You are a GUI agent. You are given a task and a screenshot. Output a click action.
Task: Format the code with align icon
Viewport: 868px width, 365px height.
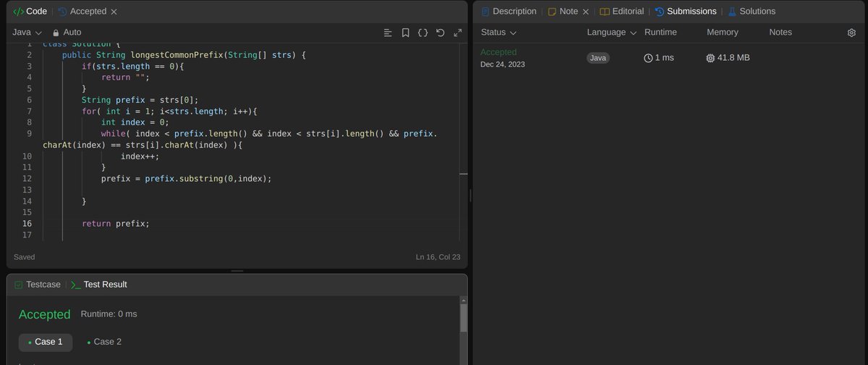click(x=388, y=33)
